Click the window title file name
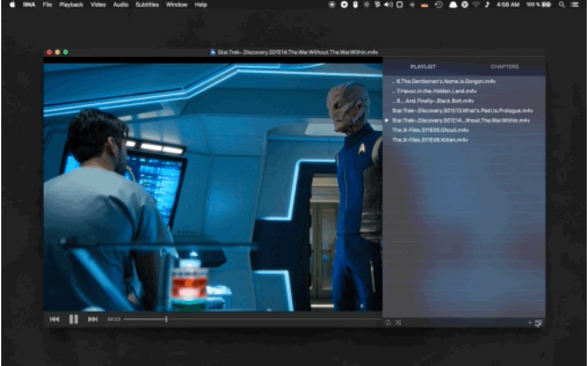The image size is (588, 366). point(298,52)
